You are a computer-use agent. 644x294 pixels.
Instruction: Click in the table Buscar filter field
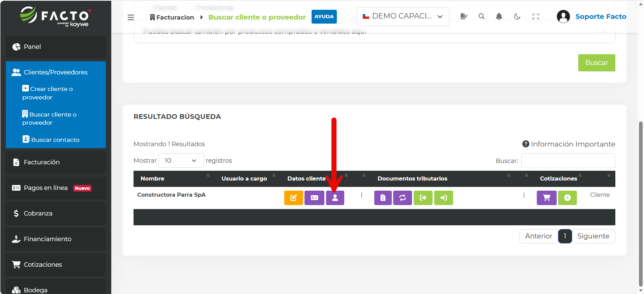568,161
